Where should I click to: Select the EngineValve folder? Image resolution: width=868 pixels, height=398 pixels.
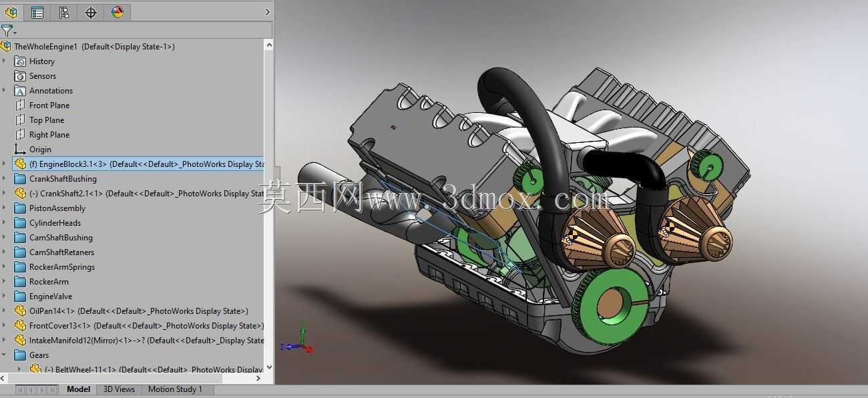tap(51, 296)
